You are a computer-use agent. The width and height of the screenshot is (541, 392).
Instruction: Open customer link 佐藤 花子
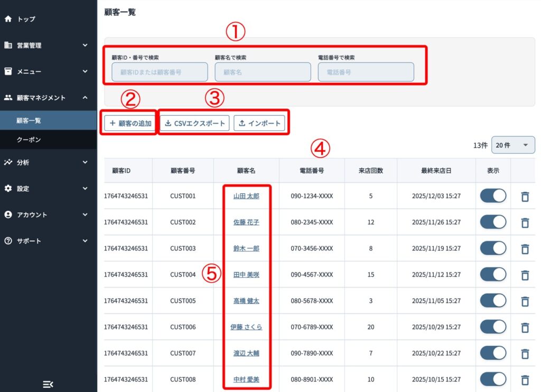(x=246, y=222)
